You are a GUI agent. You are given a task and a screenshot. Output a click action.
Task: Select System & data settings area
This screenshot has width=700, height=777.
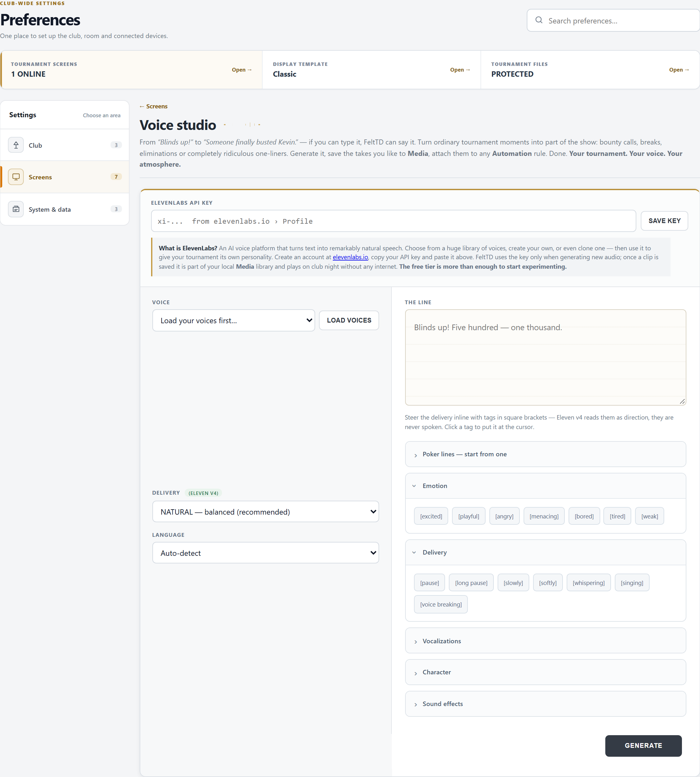(65, 209)
